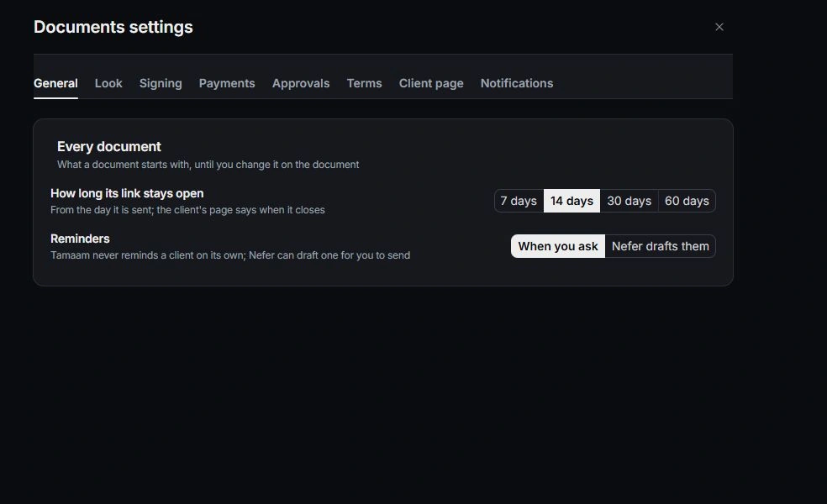Click text 'From the day it is sent'
This screenshot has height=504, width=827.
[101, 210]
